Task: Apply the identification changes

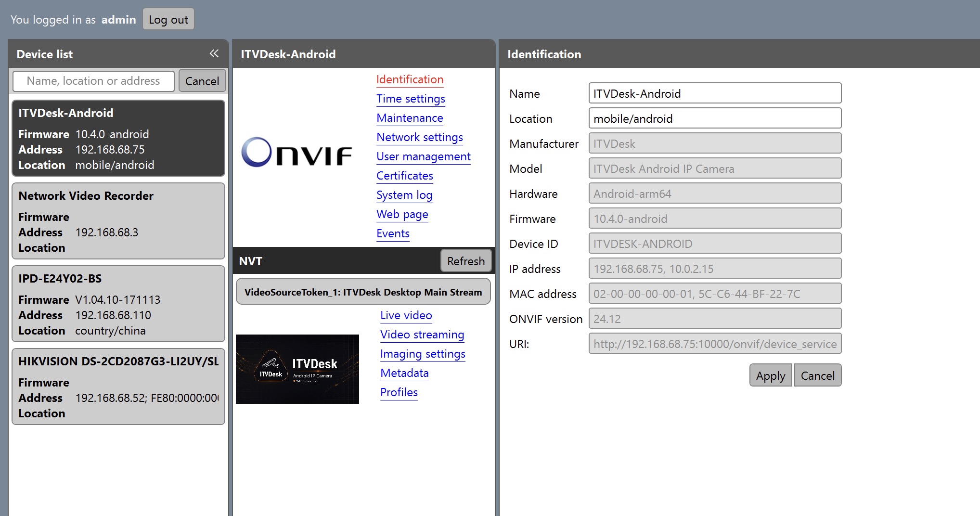Action: (771, 375)
